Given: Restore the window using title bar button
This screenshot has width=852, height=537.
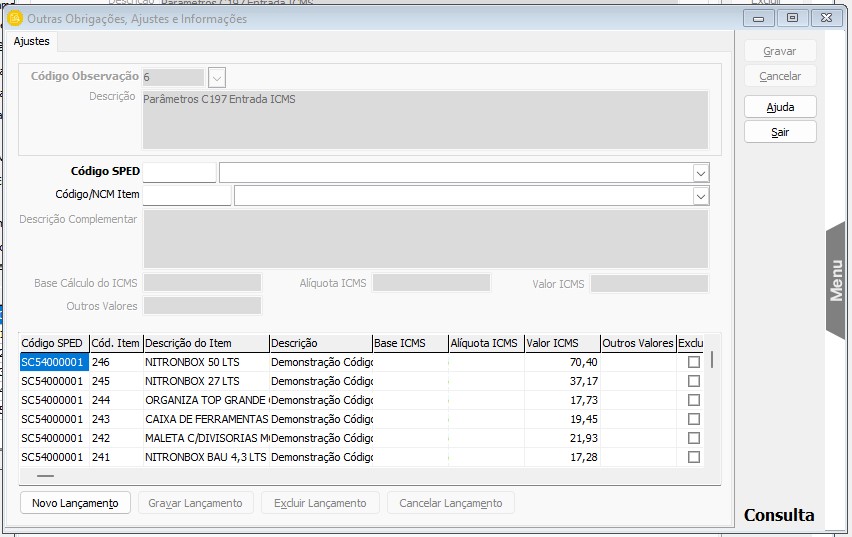Looking at the screenshot, I should point(792,18).
